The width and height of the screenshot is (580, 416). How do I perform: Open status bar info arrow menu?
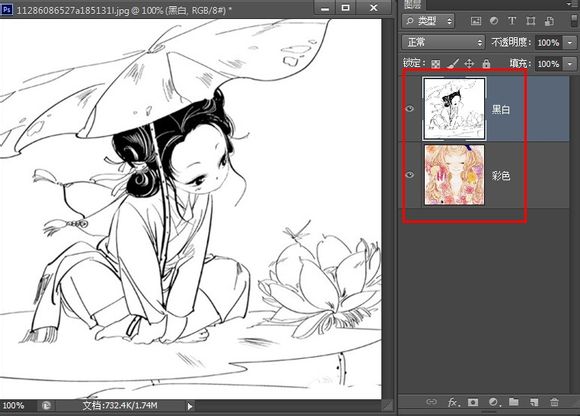(x=190, y=406)
